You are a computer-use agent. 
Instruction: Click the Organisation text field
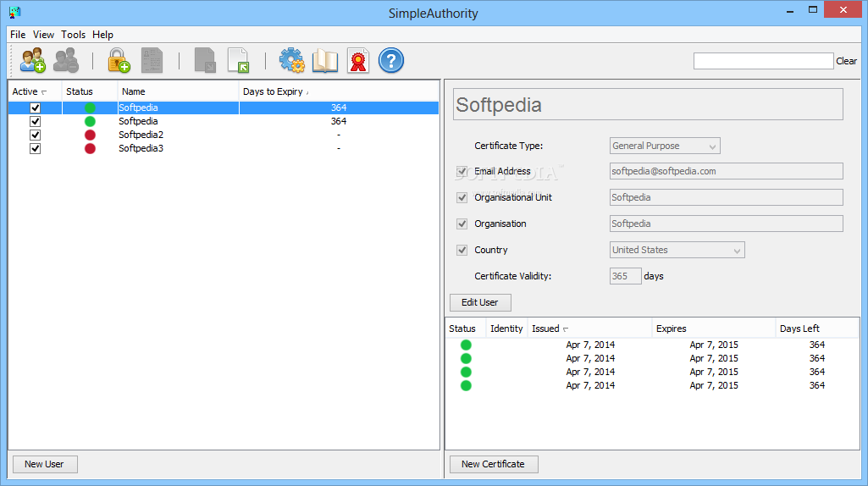(727, 224)
